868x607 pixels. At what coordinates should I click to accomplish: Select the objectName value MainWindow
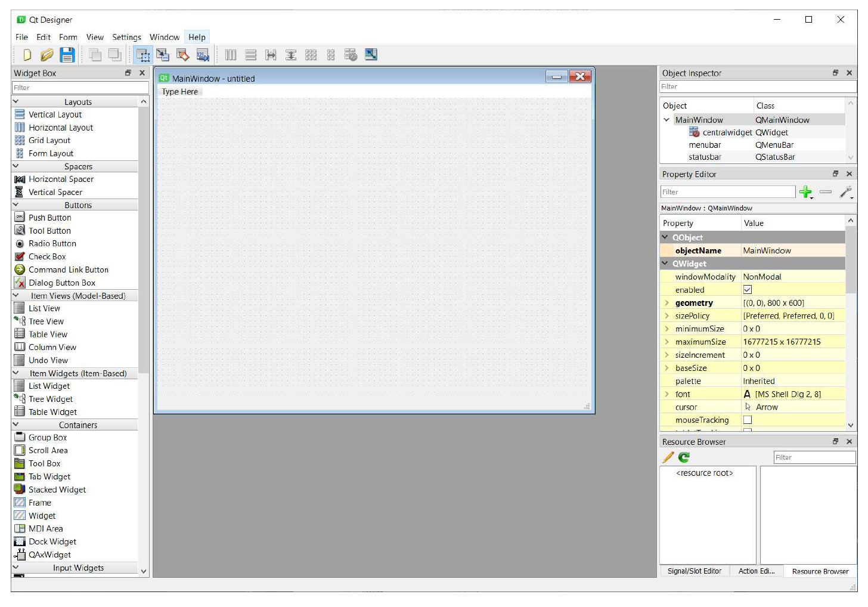click(793, 250)
